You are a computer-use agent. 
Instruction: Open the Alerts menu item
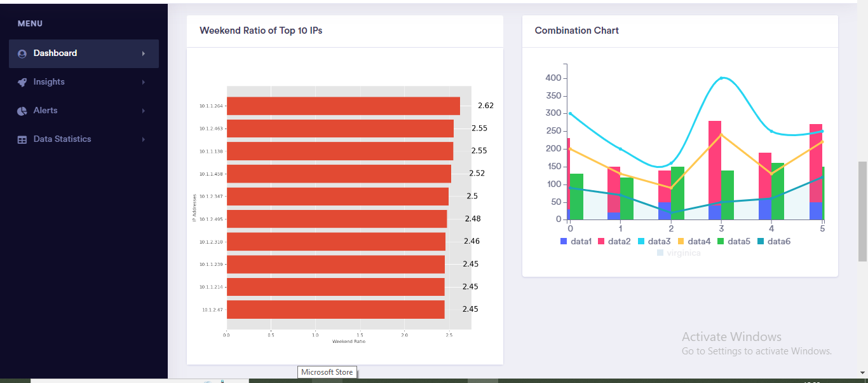point(84,111)
